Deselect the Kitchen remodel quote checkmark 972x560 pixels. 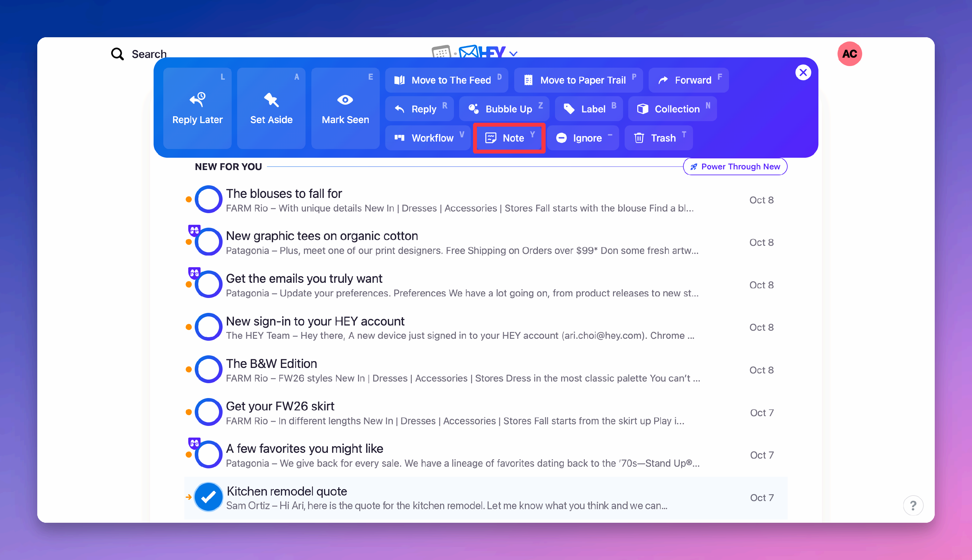[208, 497]
